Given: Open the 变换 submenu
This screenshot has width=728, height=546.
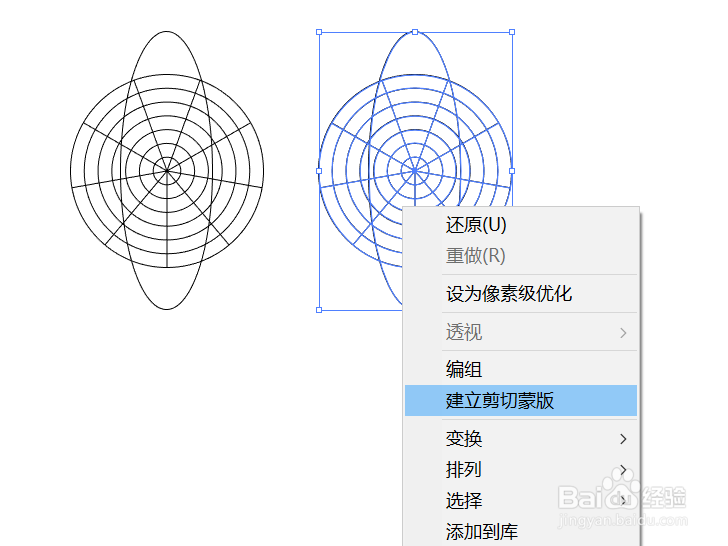Looking at the screenshot, I should 521,439.
